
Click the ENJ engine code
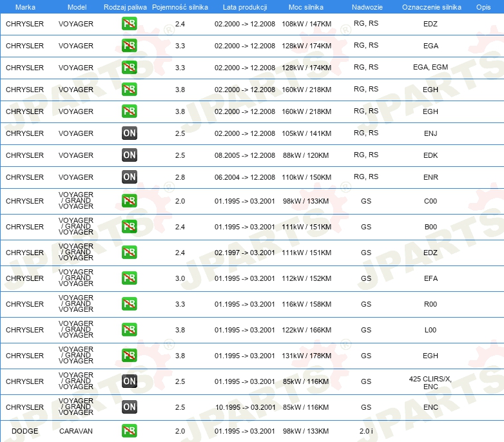coord(431,133)
